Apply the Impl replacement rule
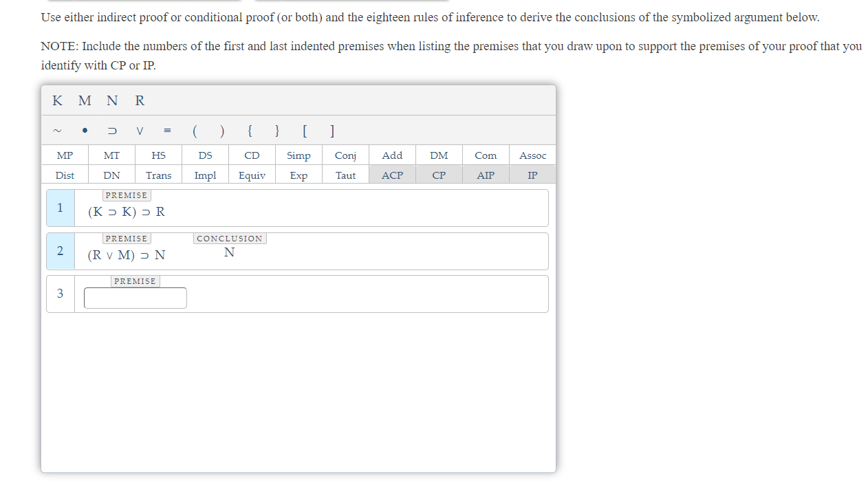This screenshot has width=868, height=482. click(205, 175)
